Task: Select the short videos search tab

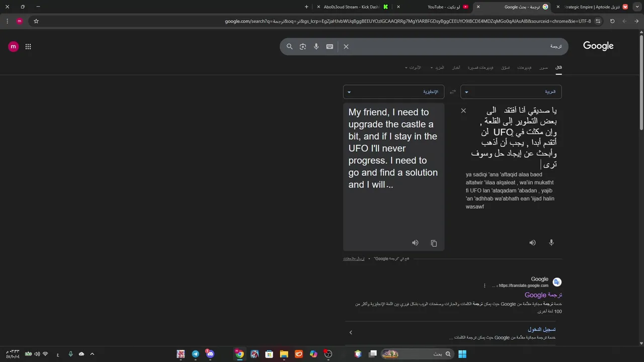Action: coord(480,67)
